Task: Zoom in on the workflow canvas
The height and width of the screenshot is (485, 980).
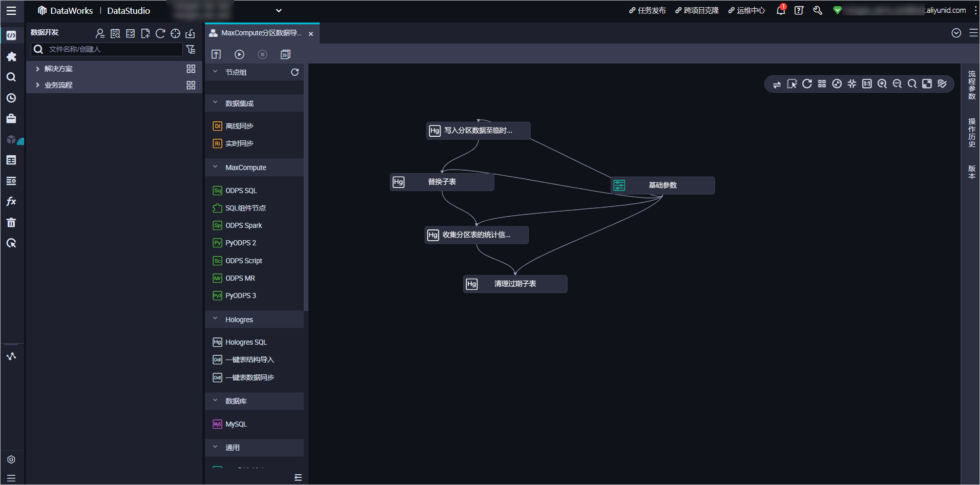Action: point(882,84)
